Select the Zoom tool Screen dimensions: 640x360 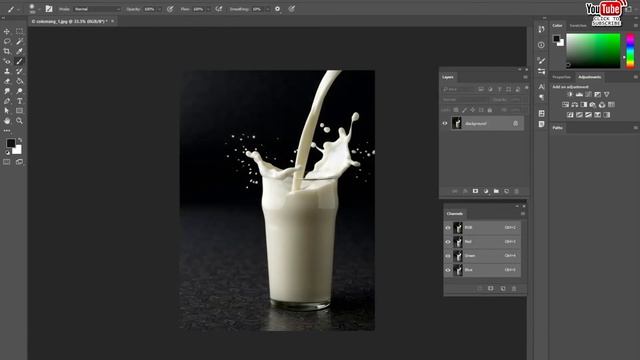(x=19, y=121)
